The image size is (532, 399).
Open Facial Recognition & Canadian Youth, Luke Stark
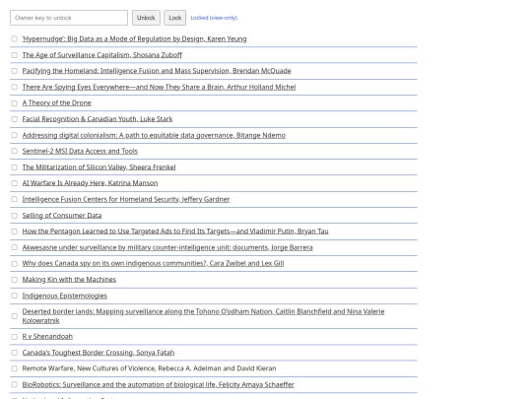[98, 119]
